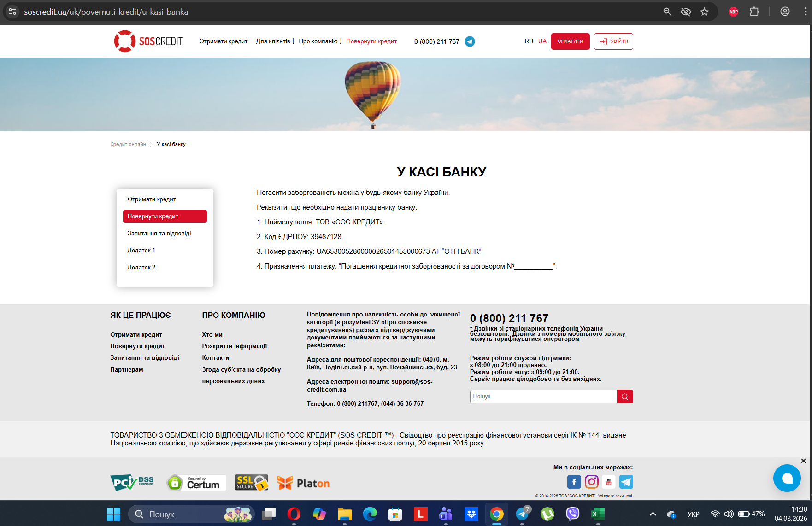The width and height of the screenshot is (812, 526).
Task: Click the battery status indicator
Action: 751,514
